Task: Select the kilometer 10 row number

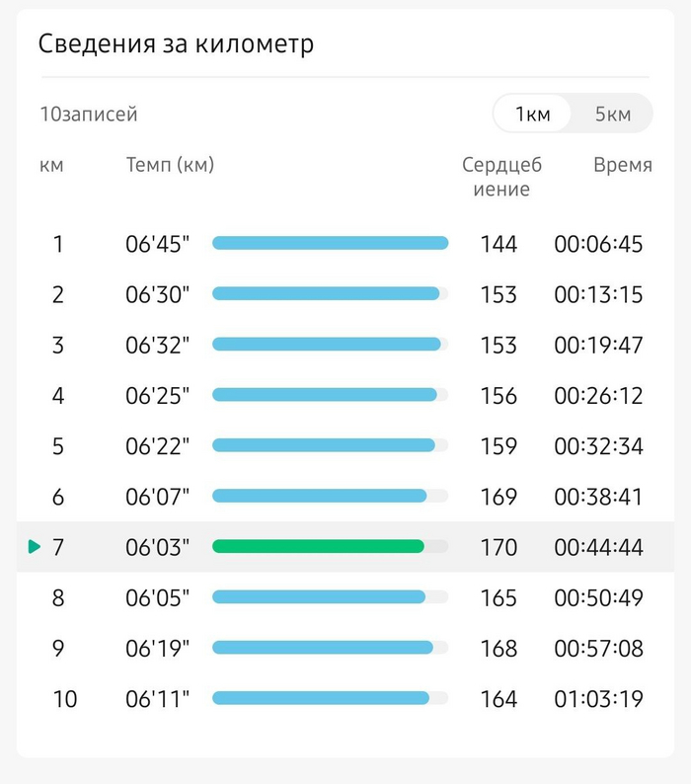Action: click(64, 699)
